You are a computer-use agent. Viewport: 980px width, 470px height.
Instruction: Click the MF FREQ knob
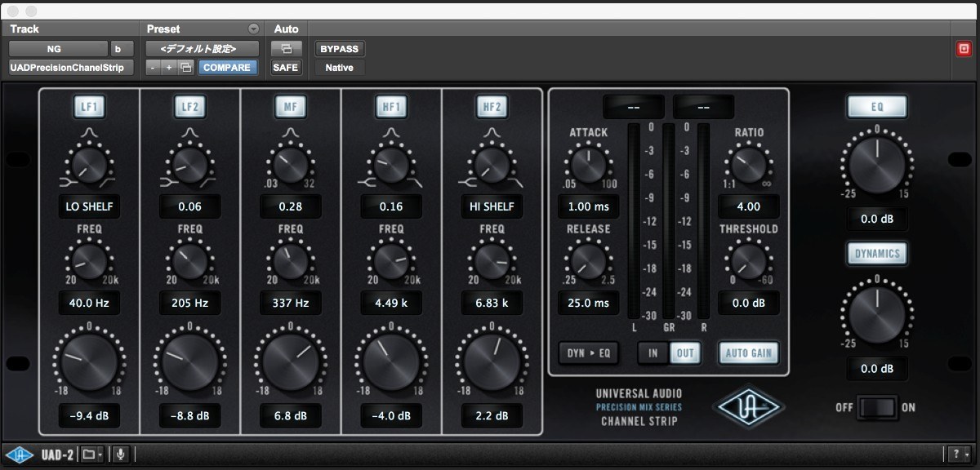tap(290, 260)
